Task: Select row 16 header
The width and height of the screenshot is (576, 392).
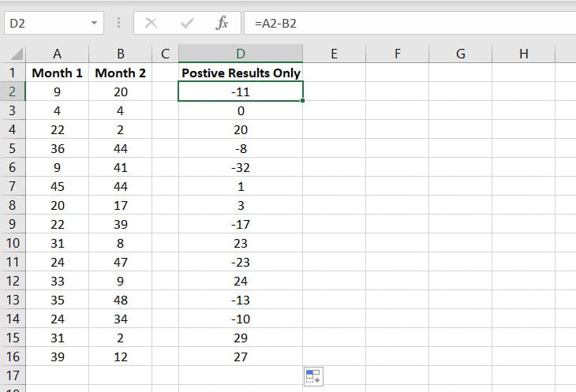Action: click(13, 357)
